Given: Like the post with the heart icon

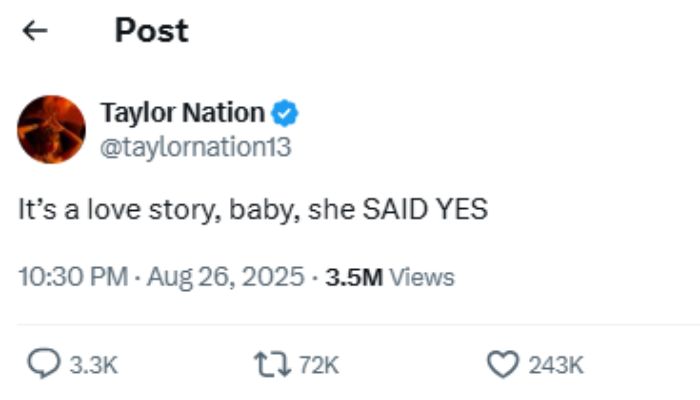Looking at the screenshot, I should coord(501,365).
